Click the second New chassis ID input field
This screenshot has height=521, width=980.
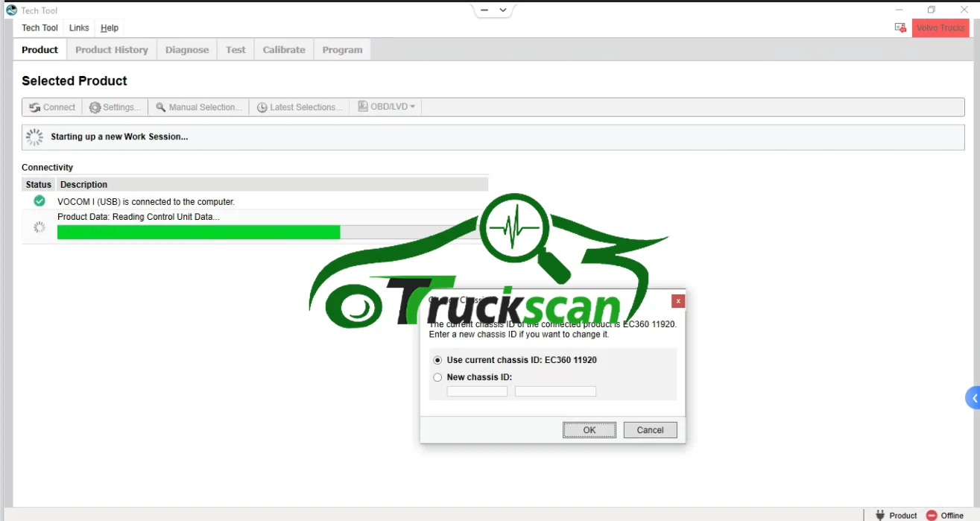555,391
